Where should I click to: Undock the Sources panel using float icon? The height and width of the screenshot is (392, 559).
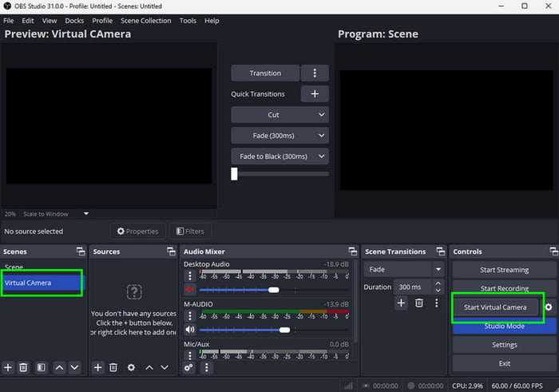tap(169, 251)
